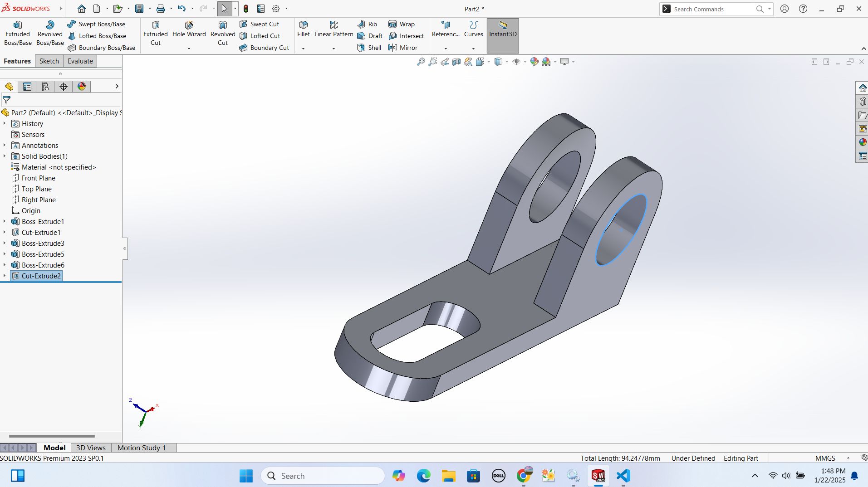Viewport: 868px width, 487px height.
Task: Toggle Instant3D mode
Action: pos(503,36)
